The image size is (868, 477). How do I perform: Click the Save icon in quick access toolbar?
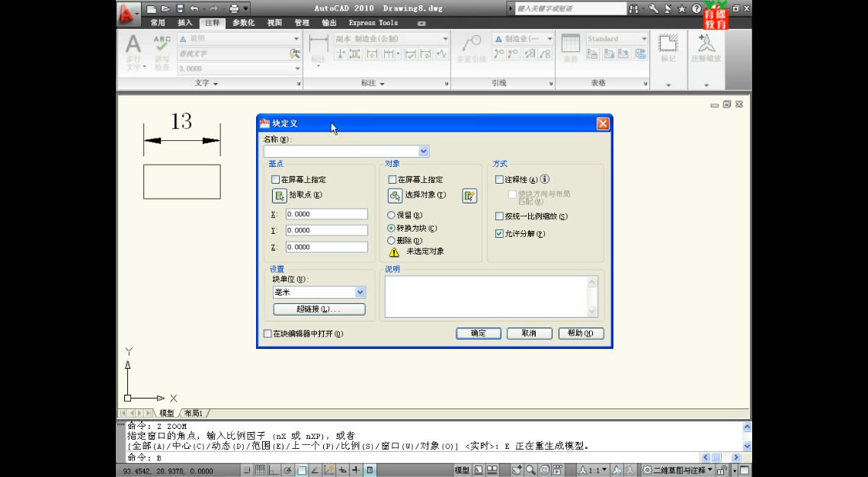click(x=180, y=8)
